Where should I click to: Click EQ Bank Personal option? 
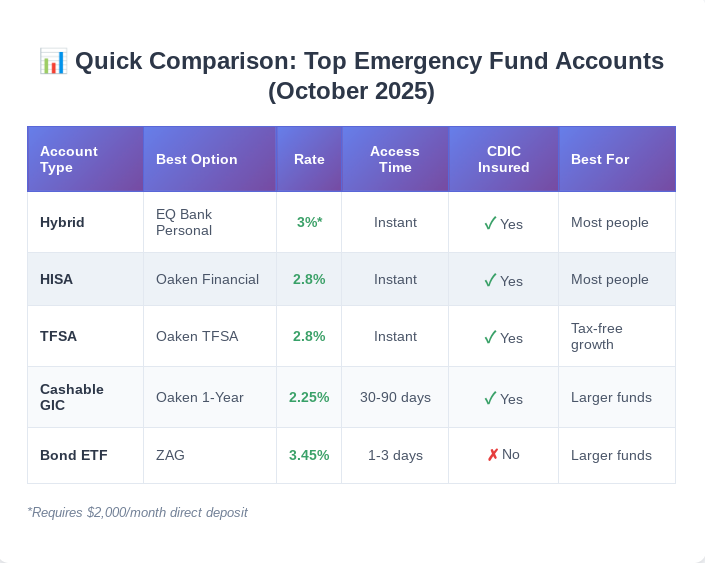tap(184, 222)
